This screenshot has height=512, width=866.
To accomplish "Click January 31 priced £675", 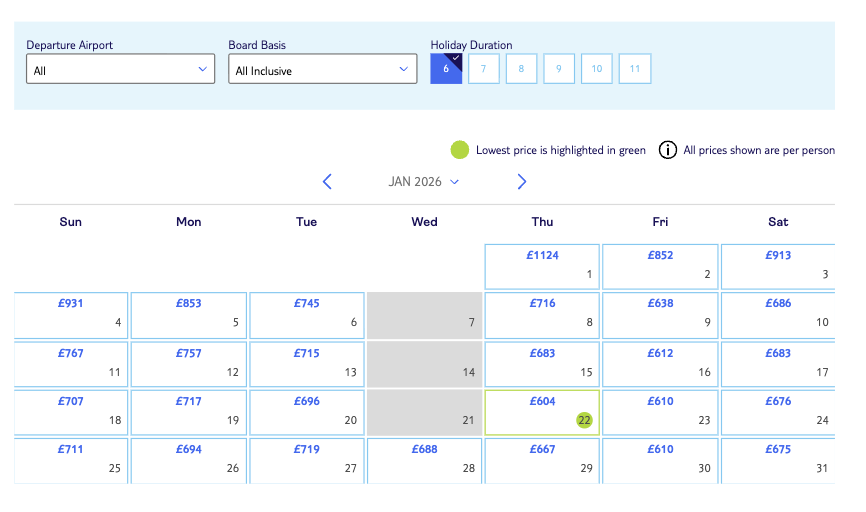I will point(777,459).
